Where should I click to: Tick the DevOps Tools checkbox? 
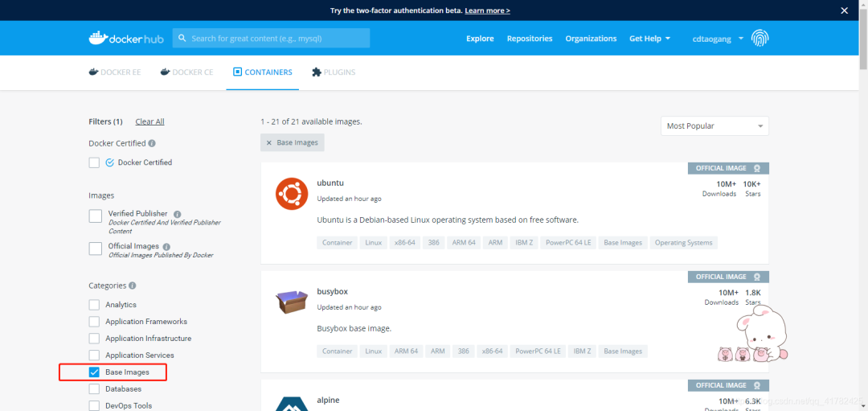coord(94,406)
